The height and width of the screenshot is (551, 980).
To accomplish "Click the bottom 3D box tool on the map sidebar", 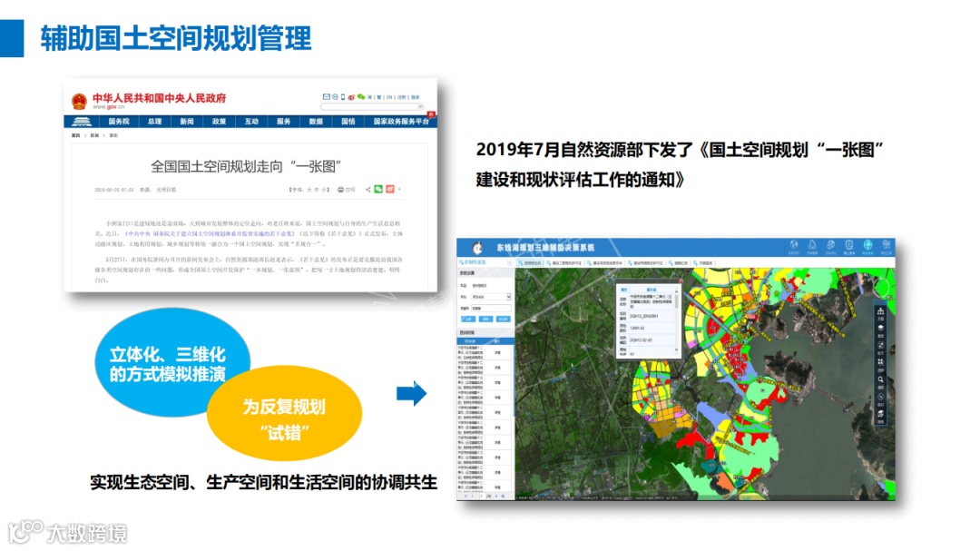I will 880,414.
